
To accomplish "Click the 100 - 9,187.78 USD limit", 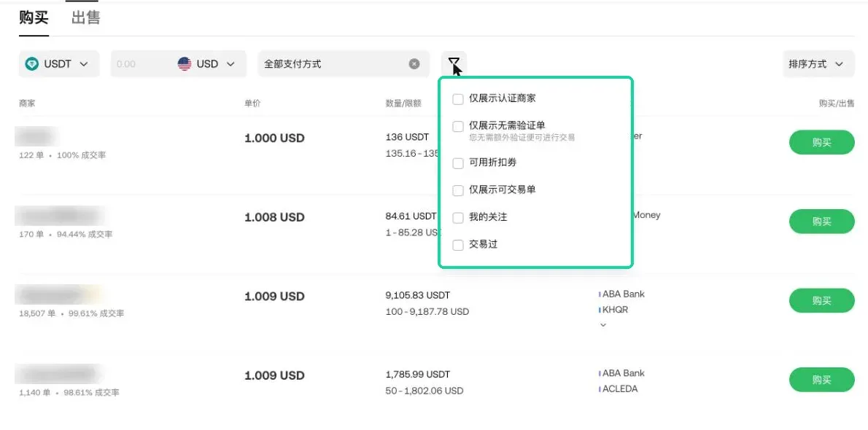I will point(427,312).
